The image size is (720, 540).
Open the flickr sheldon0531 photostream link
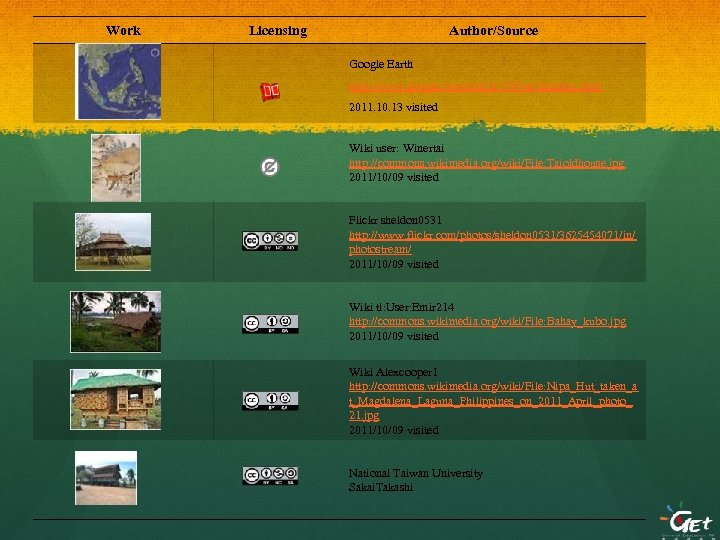tap(492, 242)
